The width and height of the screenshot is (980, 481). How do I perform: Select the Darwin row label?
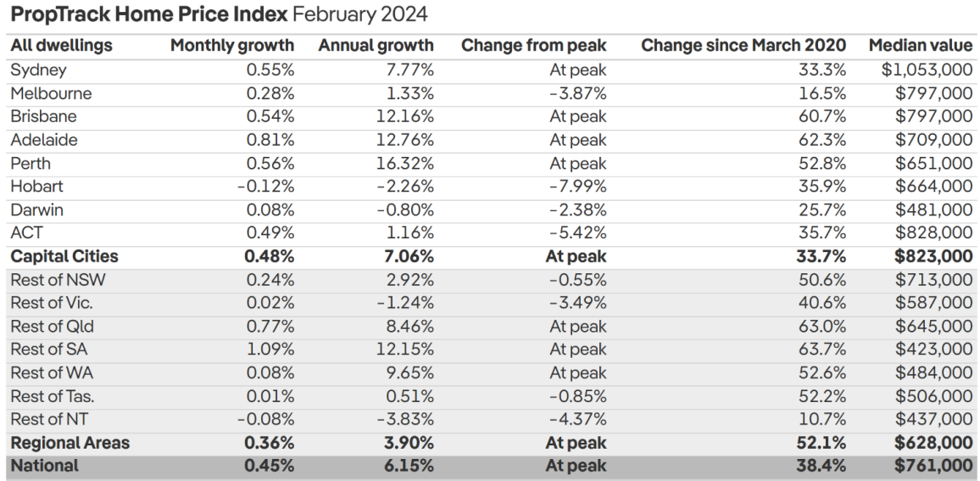(x=36, y=210)
